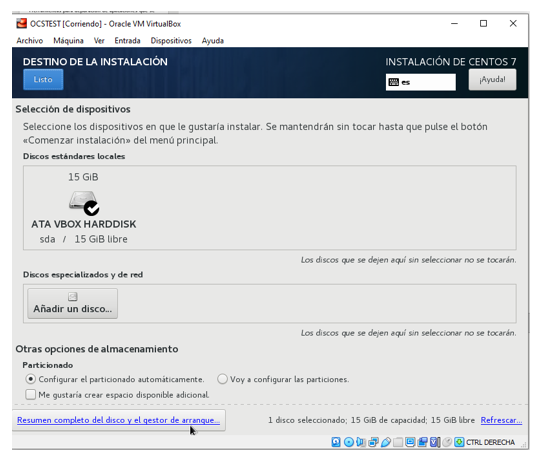Open the Entrada menu
The image size is (542, 463).
(128, 40)
